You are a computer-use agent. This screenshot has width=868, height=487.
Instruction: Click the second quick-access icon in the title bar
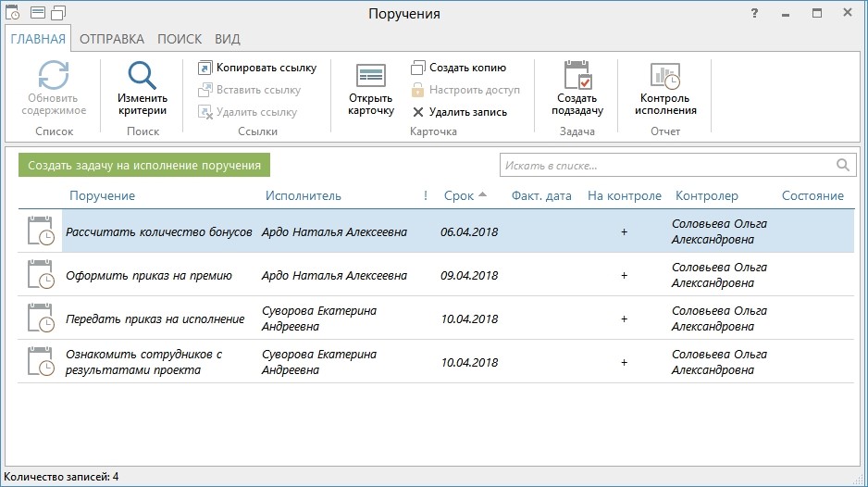[38, 12]
